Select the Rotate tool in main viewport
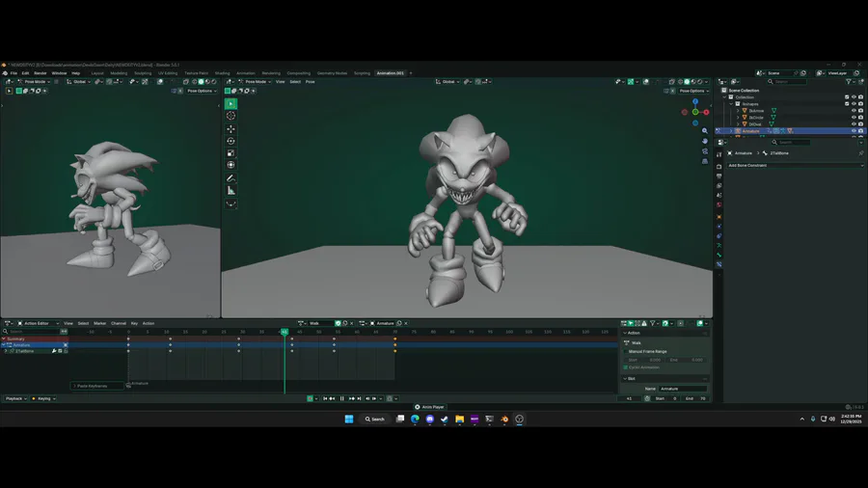 [231, 141]
